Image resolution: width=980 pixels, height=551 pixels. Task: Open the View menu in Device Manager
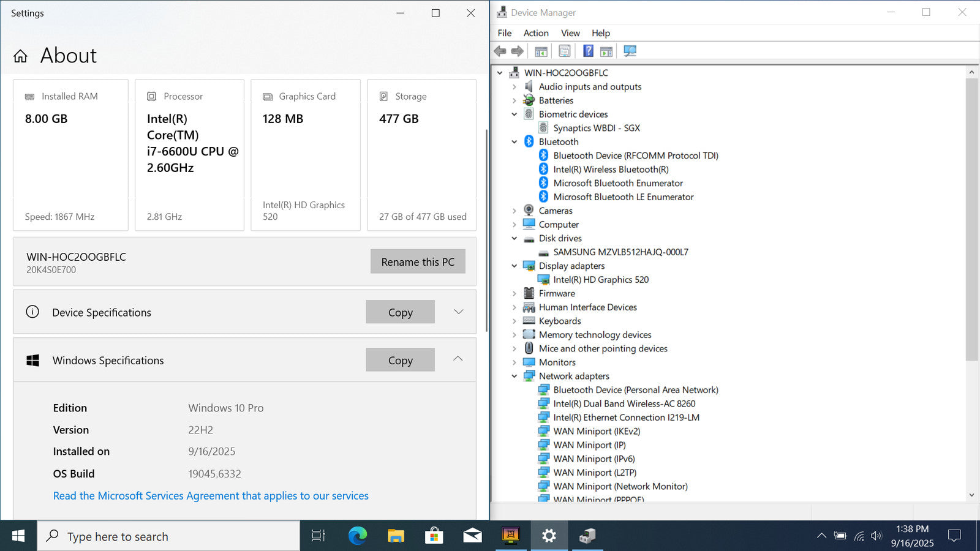[570, 33]
